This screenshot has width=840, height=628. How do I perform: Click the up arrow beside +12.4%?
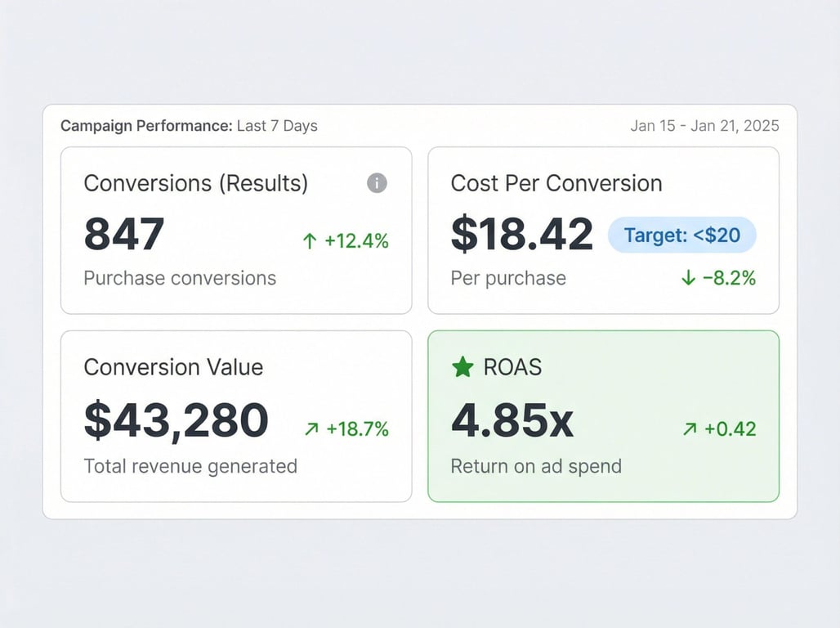[x=309, y=241]
